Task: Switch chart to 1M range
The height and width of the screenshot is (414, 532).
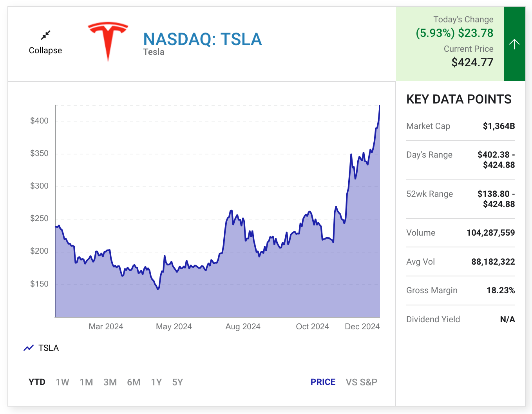Action: pos(86,382)
